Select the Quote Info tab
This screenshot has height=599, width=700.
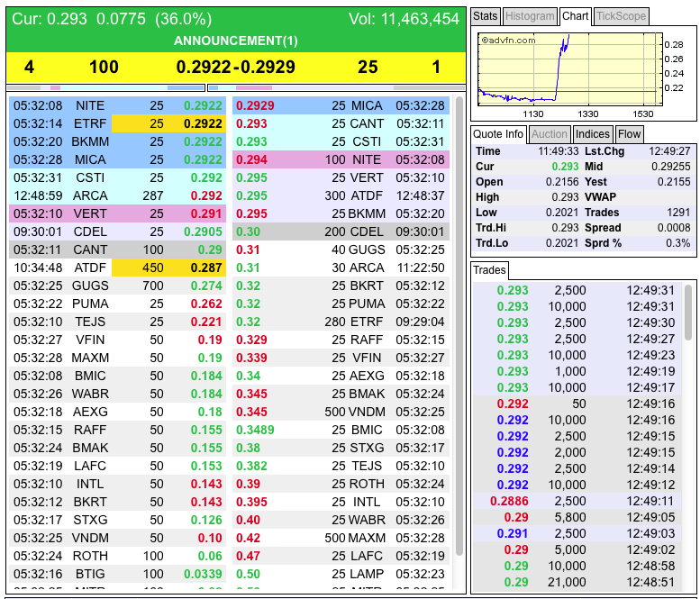pyautogui.click(x=499, y=134)
